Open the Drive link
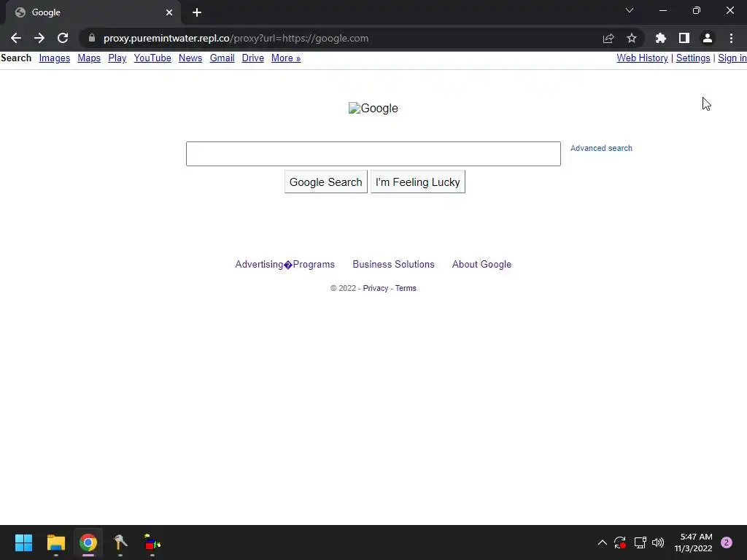Viewport: 747px width, 560px height. tap(253, 58)
